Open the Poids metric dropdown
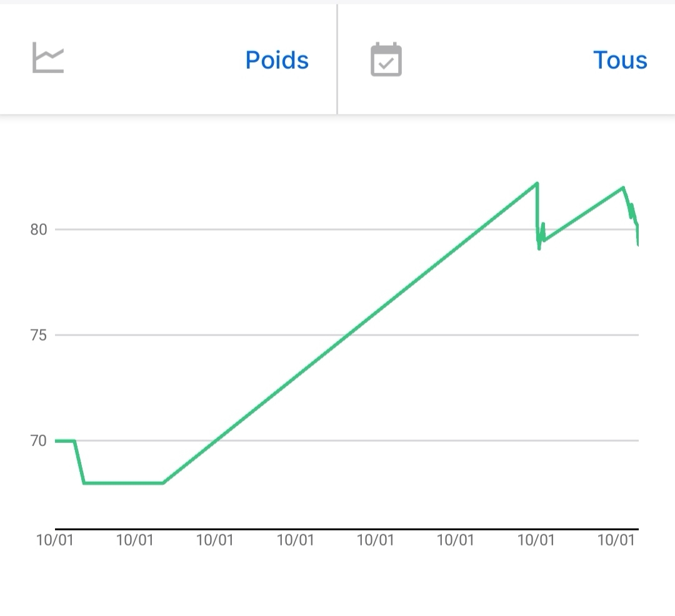The height and width of the screenshot is (616, 675). click(277, 60)
